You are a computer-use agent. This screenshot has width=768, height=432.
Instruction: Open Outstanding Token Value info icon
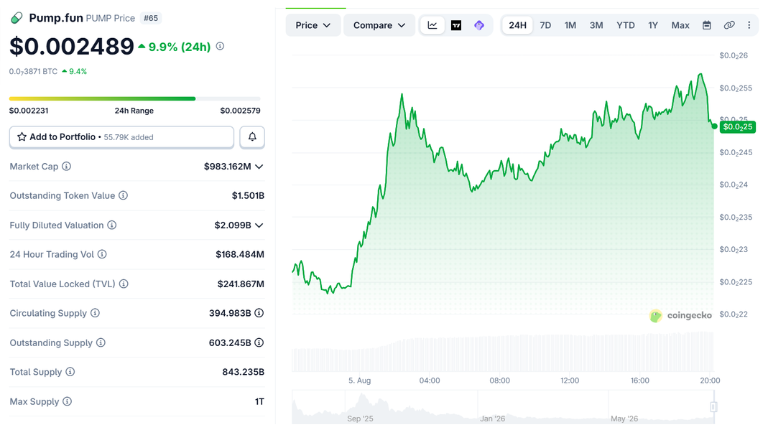click(123, 195)
